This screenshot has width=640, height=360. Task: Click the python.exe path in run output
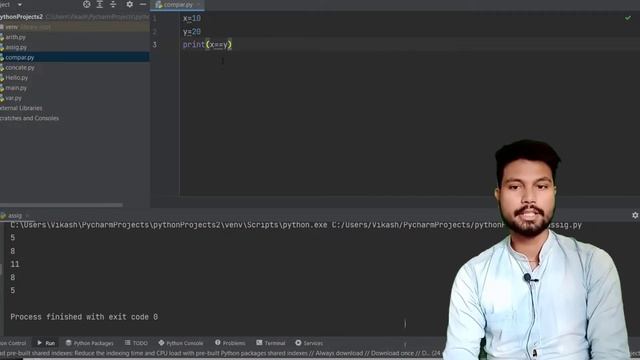coord(169,225)
